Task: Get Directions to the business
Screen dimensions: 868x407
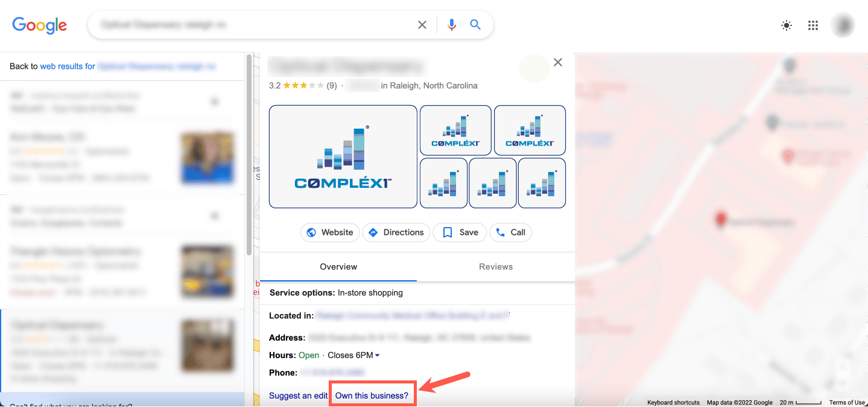Action: [396, 232]
